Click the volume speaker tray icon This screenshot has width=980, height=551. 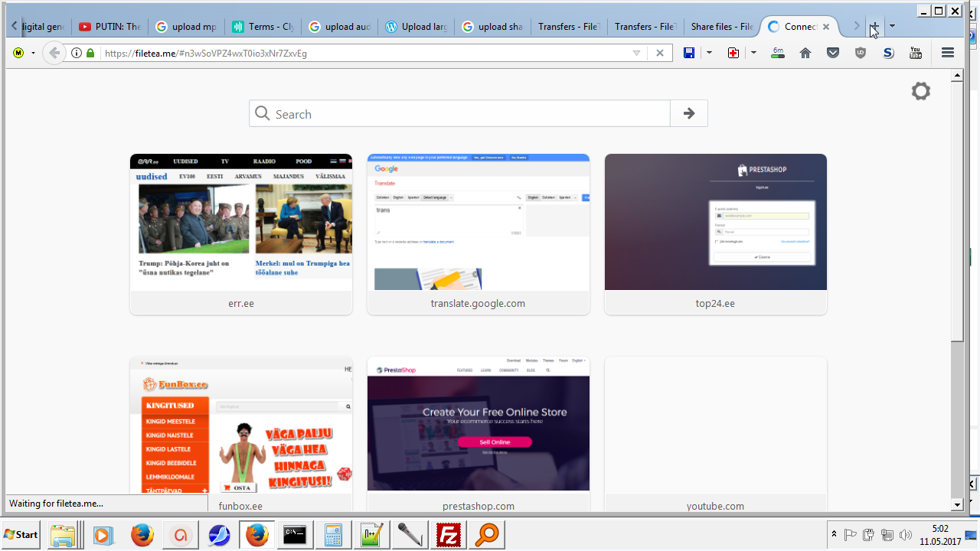click(906, 535)
